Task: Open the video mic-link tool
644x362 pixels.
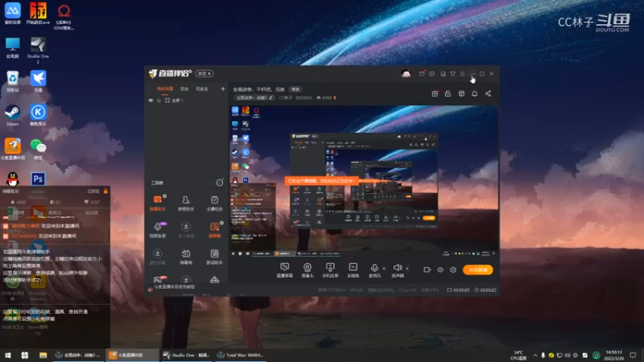Action: [157, 230]
